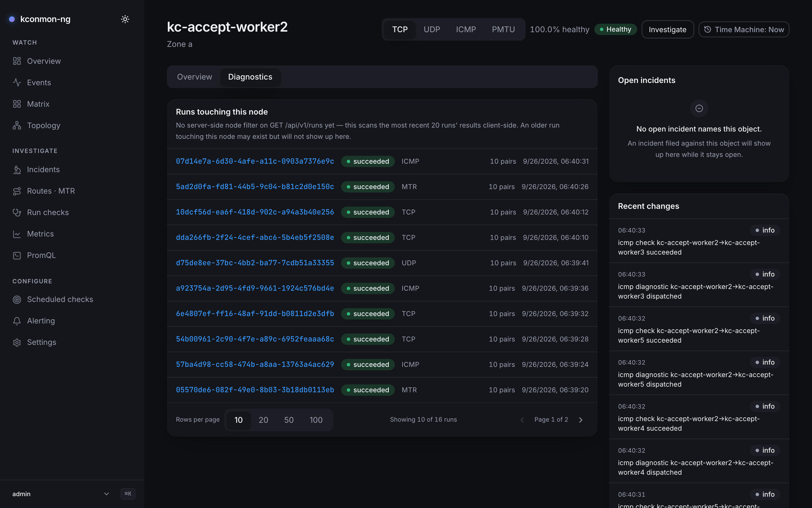Set rows per page to 100
Viewport: 812px width, 508px height.
tap(316, 420)
